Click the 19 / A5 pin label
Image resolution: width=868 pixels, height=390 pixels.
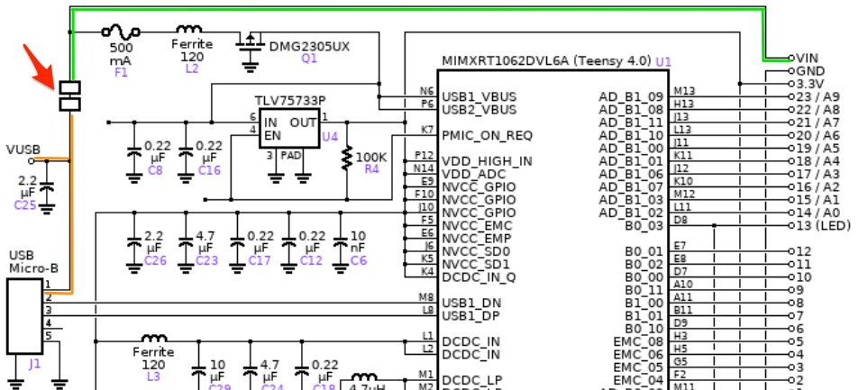(x=818, y=149)
